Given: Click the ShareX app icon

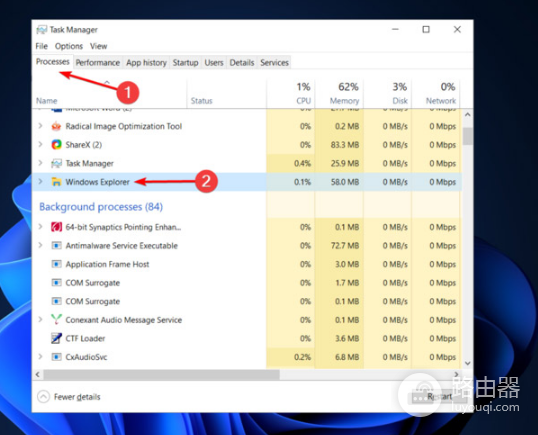Looking at the screenshot, I should (x=56, y=145).
